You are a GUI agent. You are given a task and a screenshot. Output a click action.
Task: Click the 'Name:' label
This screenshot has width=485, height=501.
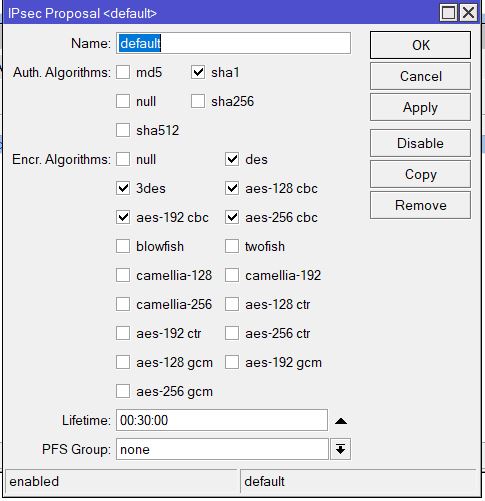tap(91, 43)
